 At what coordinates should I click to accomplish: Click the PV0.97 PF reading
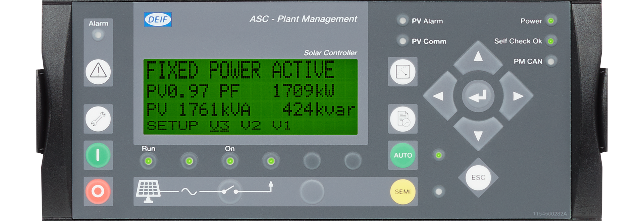pos(193,91)
